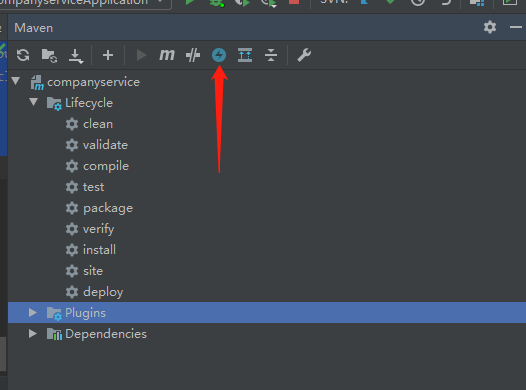526x390 pixels.
Task: Select the deploy lifecycle phase
Action: [103, 292]
